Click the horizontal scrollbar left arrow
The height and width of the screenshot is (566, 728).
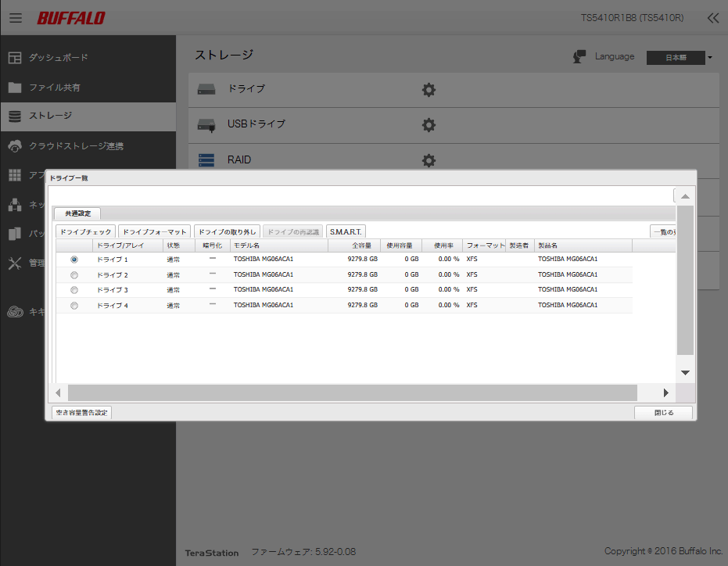pos(58,392)
